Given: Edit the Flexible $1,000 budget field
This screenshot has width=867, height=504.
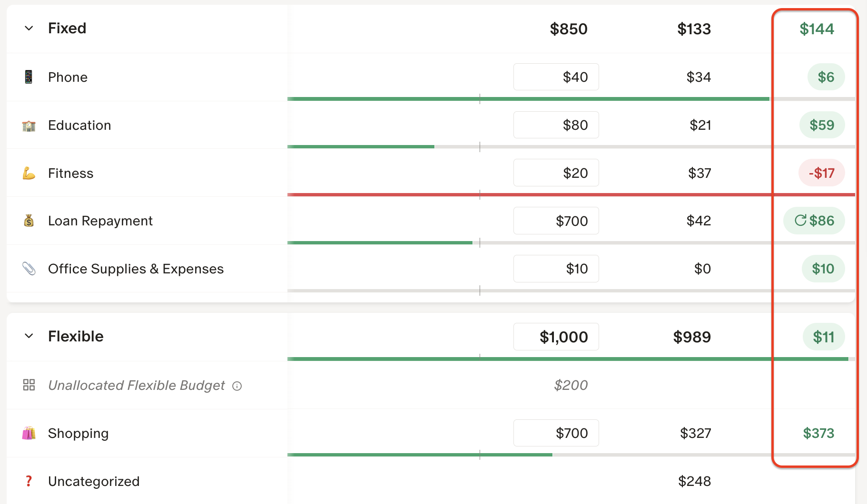Looking at the screenshot, I should click(x=556, y=337).
